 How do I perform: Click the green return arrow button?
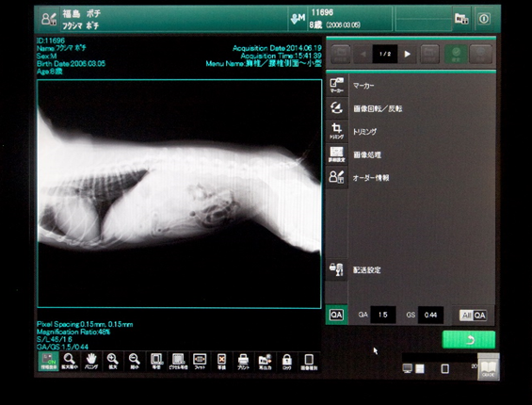(x=469, y=339)
